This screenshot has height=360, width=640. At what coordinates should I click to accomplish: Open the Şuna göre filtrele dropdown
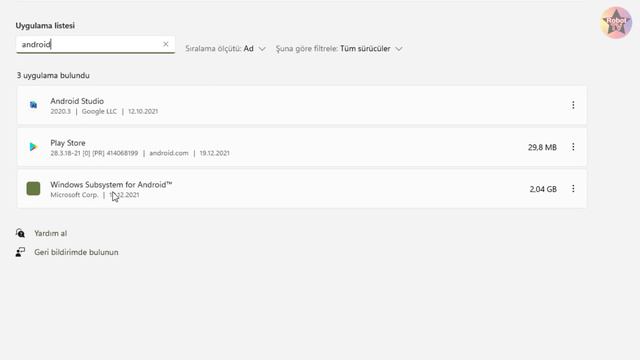click(339, 49)
